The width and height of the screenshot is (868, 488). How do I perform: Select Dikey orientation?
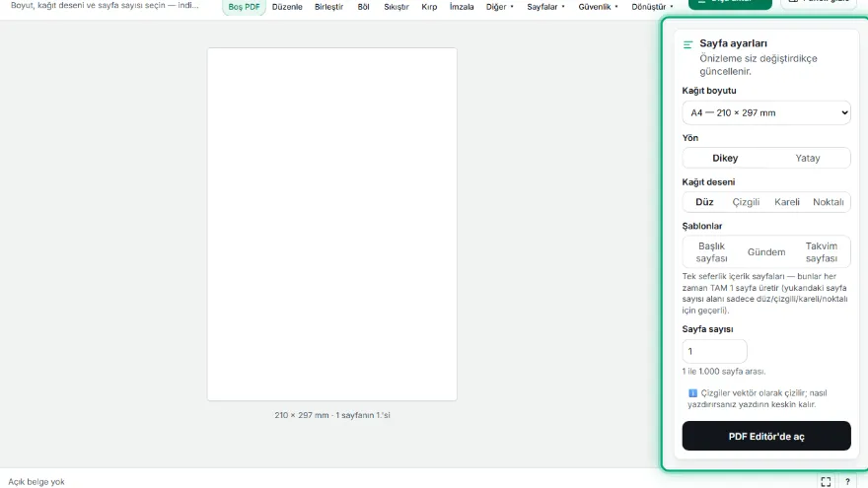click(725, 158)
